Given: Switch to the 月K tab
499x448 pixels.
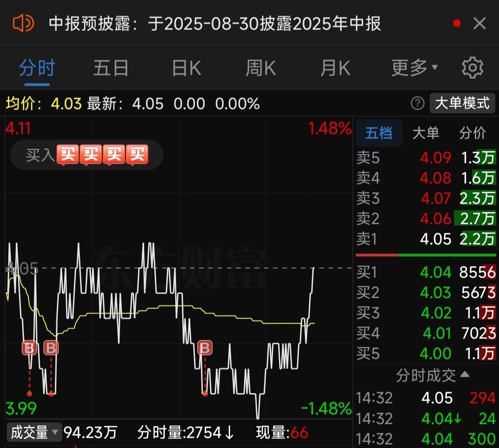Looking at the screenshot, I should 335,68.
